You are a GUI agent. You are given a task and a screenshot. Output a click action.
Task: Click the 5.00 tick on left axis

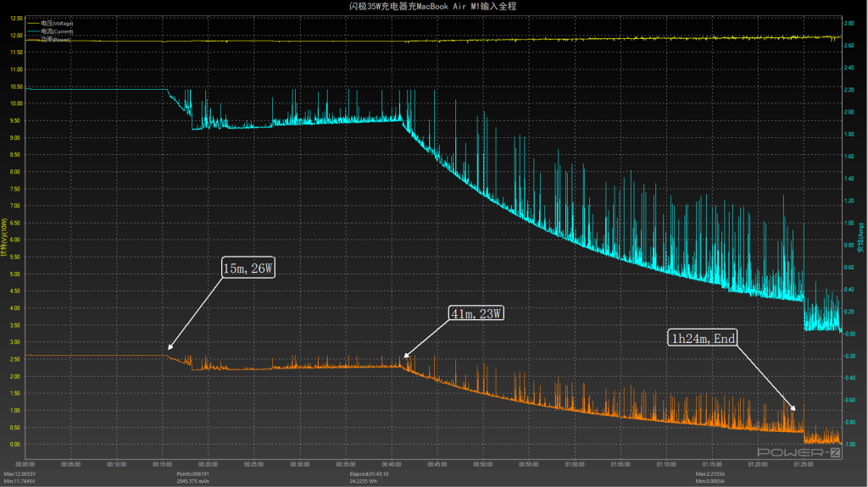point(15,274)
